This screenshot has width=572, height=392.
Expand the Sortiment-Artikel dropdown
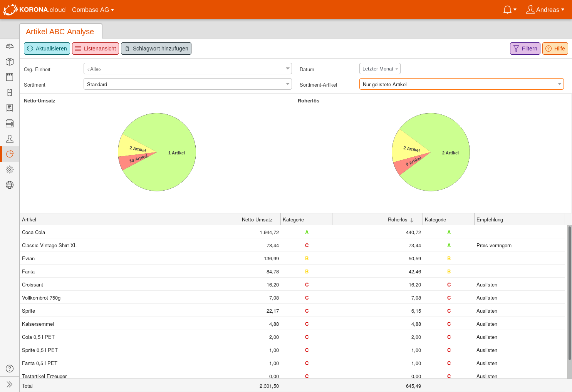point(461,84)
